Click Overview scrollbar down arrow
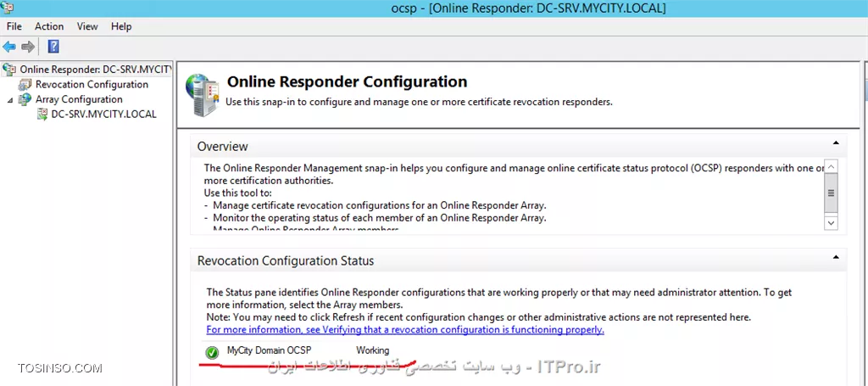The width and height of the screenshot is (868, 386). (831, 222)
